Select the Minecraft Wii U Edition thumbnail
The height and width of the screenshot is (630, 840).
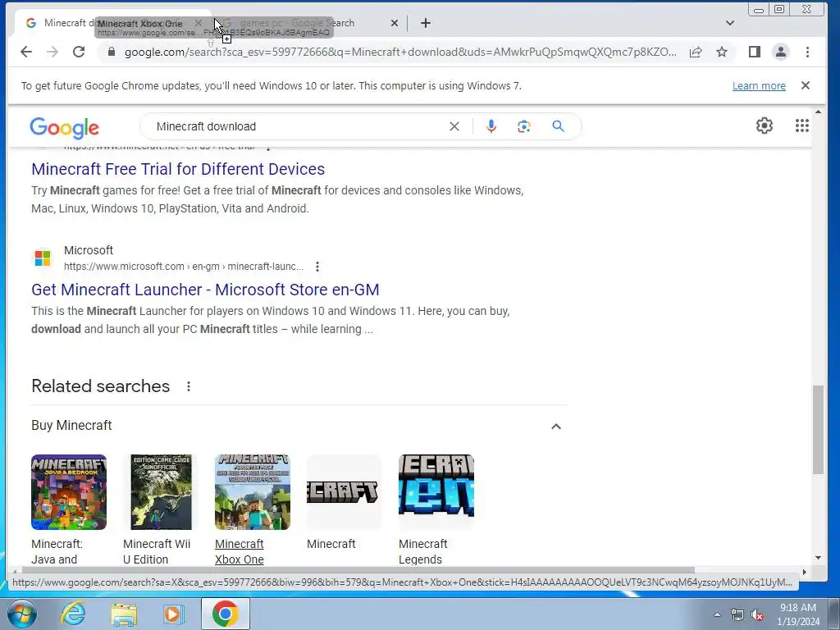(x=161, y=492)
